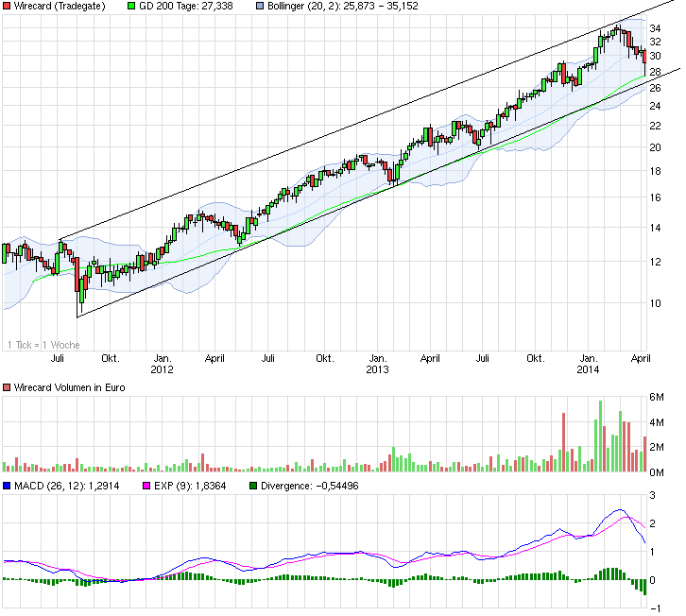This screenshot has width=686, height=616.
Task: Click the blue MACD legend swatch
Action: [7, 486]
